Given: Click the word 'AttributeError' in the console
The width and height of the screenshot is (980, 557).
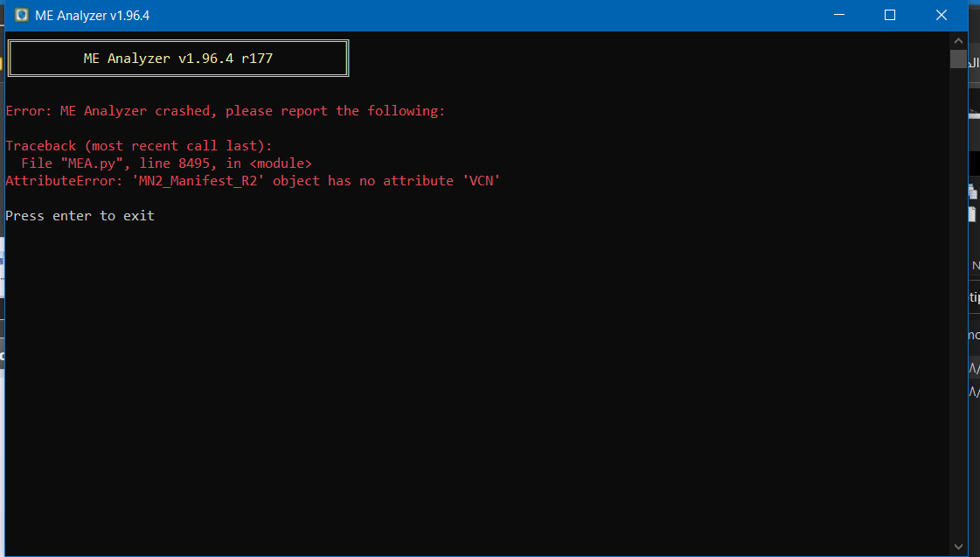Looking at the screenshot, I should coord(60,181).
